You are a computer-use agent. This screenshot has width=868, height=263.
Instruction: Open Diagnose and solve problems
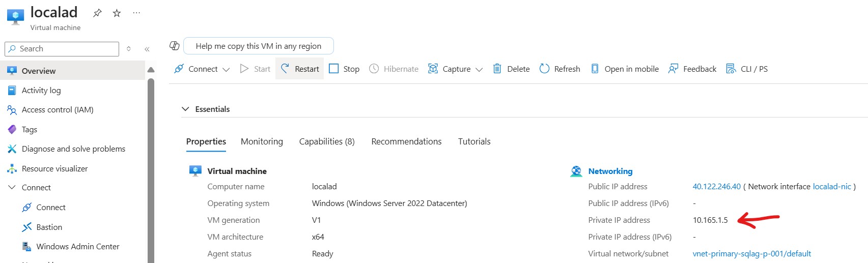coord(72,149)
